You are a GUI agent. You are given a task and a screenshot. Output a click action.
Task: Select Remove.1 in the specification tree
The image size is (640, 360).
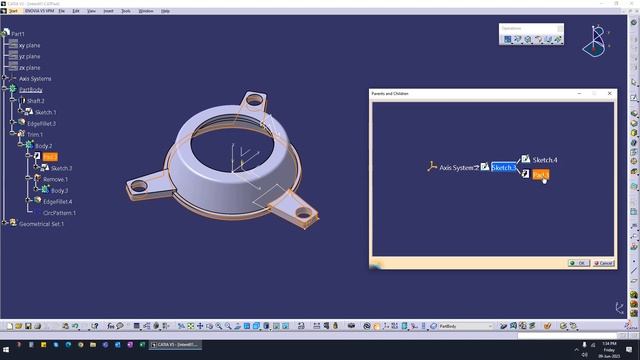pyautogui.click(x=56, y=179)
